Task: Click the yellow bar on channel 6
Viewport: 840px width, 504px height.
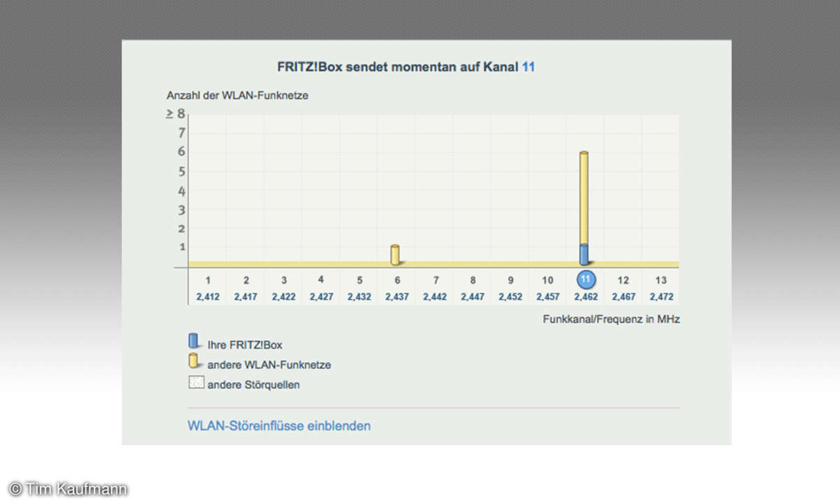Action: click(x=395, y=255)
